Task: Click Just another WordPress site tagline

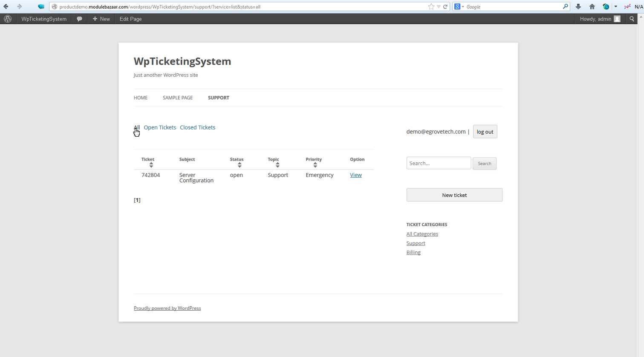Action: [x=166, y=75]
